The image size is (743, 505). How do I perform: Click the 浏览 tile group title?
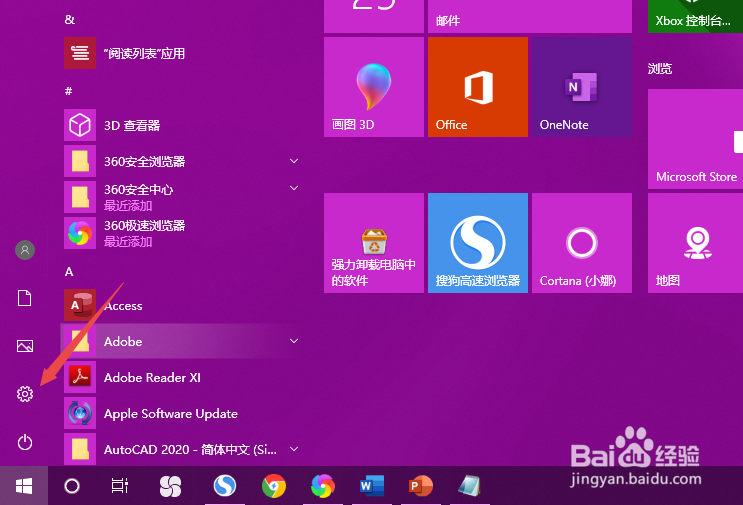660,69
